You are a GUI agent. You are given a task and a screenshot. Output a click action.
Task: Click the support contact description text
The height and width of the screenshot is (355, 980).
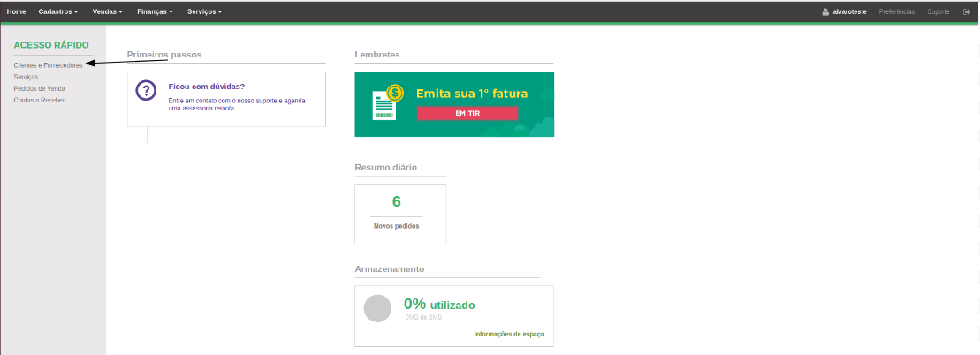(x=237, y=103)
